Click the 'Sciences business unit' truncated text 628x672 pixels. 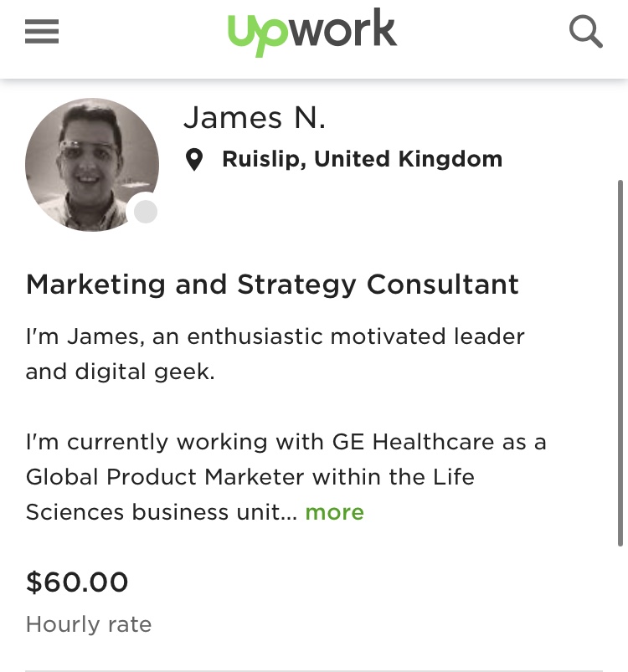(x=161, y=512)
